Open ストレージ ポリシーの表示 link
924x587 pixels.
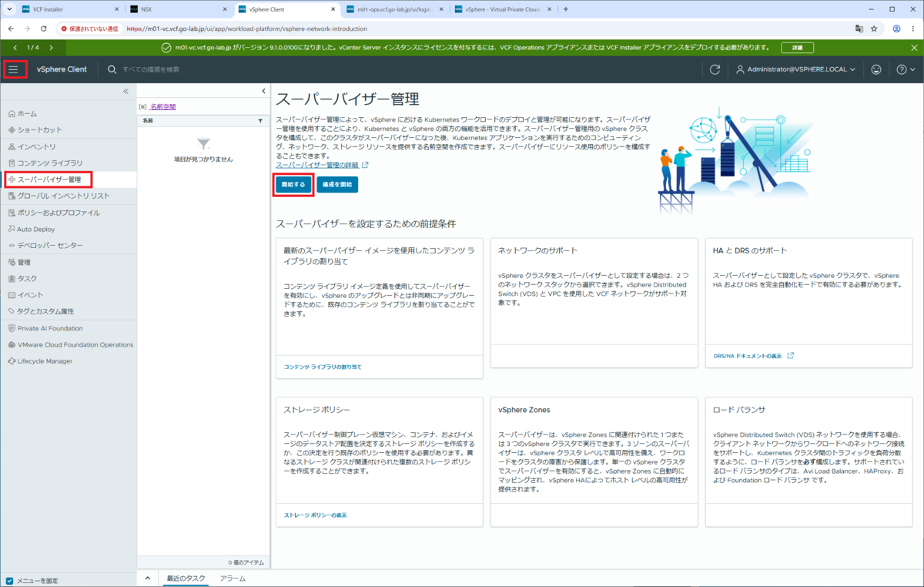tap(315, 515)
